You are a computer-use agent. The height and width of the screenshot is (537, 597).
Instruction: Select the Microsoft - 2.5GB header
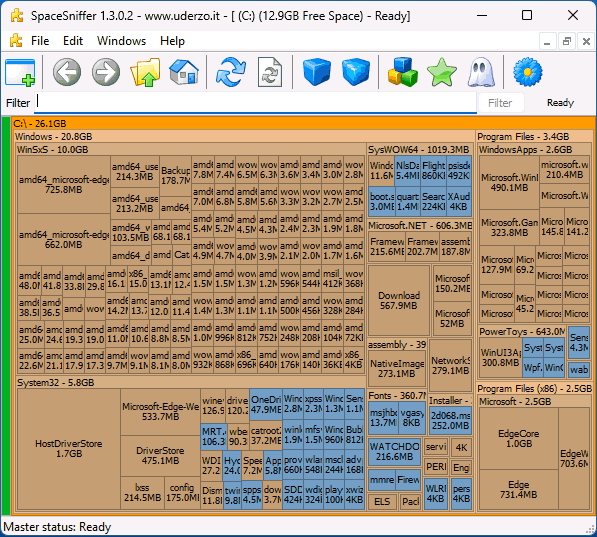coord(535,401)
